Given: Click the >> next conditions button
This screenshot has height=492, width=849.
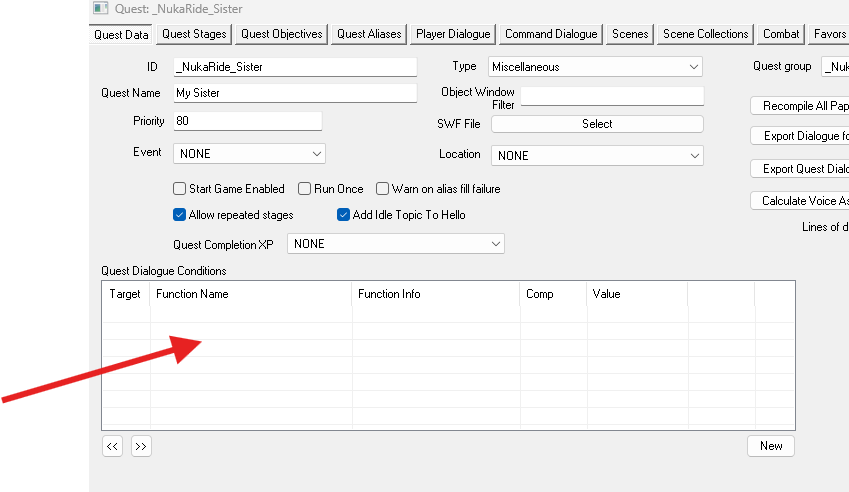Looking at the screenshot, I should (141, 446).
